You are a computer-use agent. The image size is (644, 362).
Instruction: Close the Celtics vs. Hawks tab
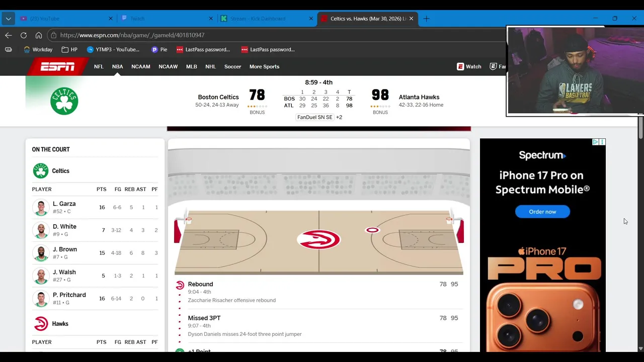[411, 19]
